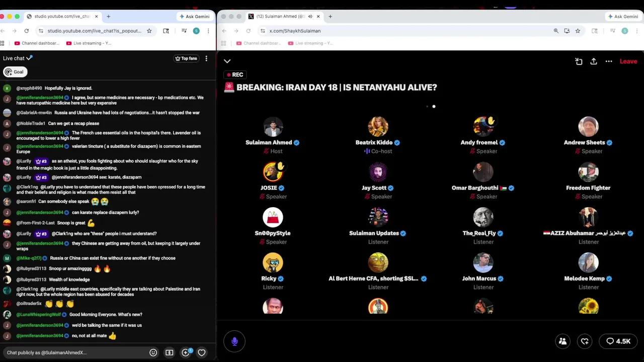Image resolution: width=644 pixels, height=362 pixels.
Task: Click @LunaWhisperingWolf username in chat
Action: coord(38,315)
